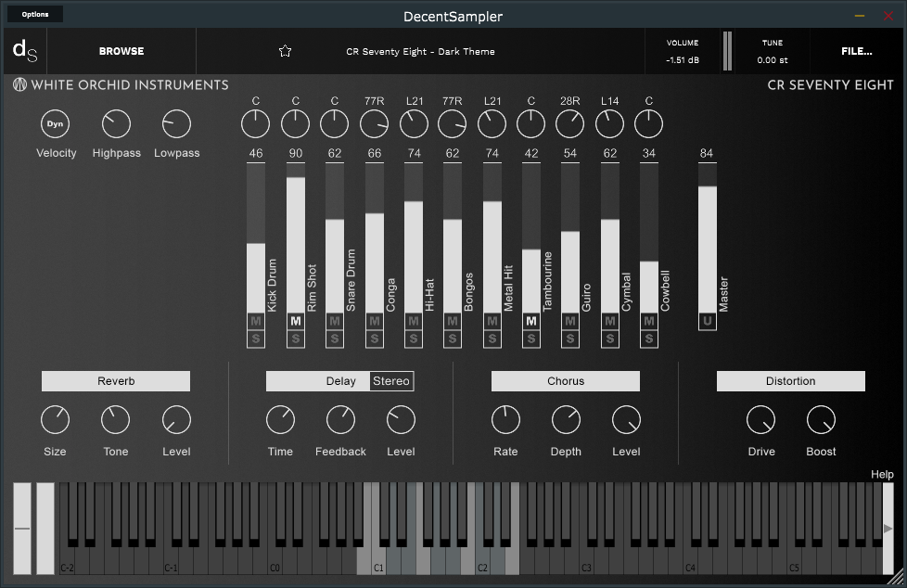
Task: Unmute the Tambourine channel
Action: pos(531,321)
